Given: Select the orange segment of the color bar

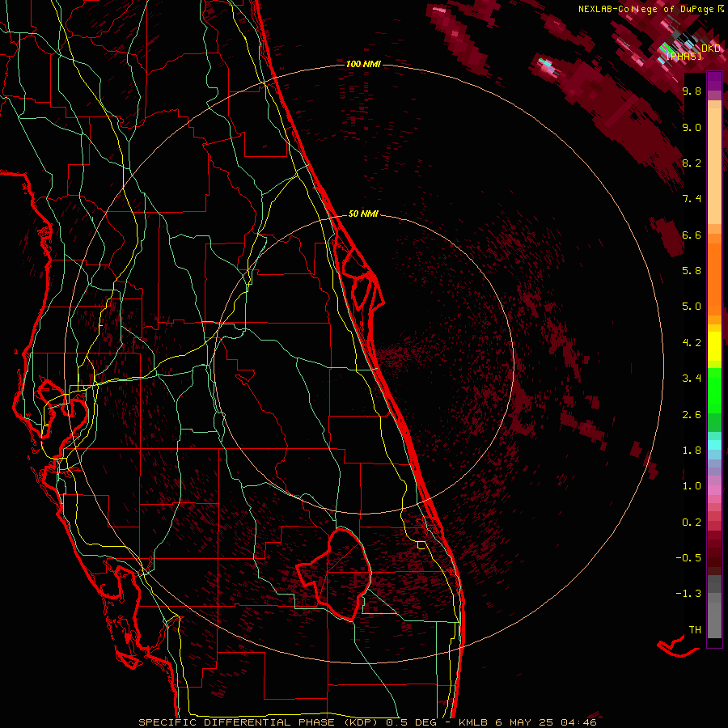Looking at the screenshot, I should coord(714,278).
